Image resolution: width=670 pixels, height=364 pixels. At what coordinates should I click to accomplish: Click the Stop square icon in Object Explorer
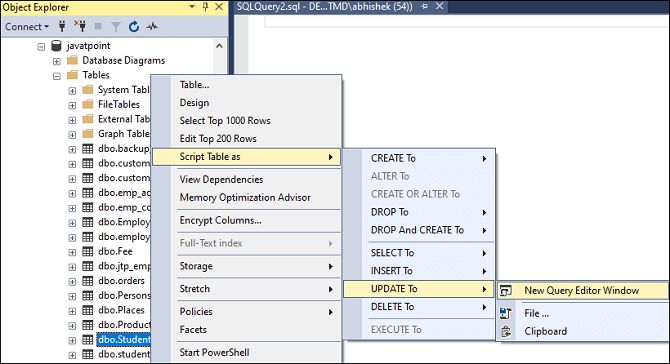98,26
